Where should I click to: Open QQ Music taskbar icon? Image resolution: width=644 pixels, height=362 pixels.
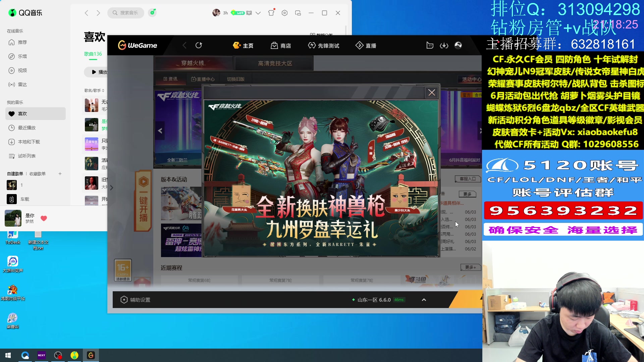(x=74, y=355)
